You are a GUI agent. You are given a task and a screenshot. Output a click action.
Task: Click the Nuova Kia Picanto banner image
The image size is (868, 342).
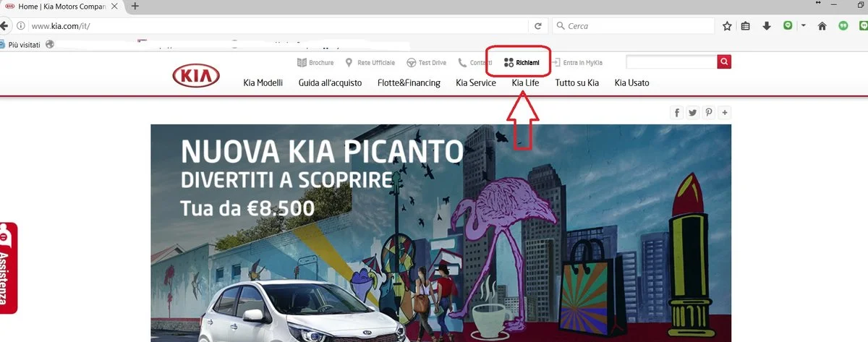pyautogui.click(x=441, y=233)
